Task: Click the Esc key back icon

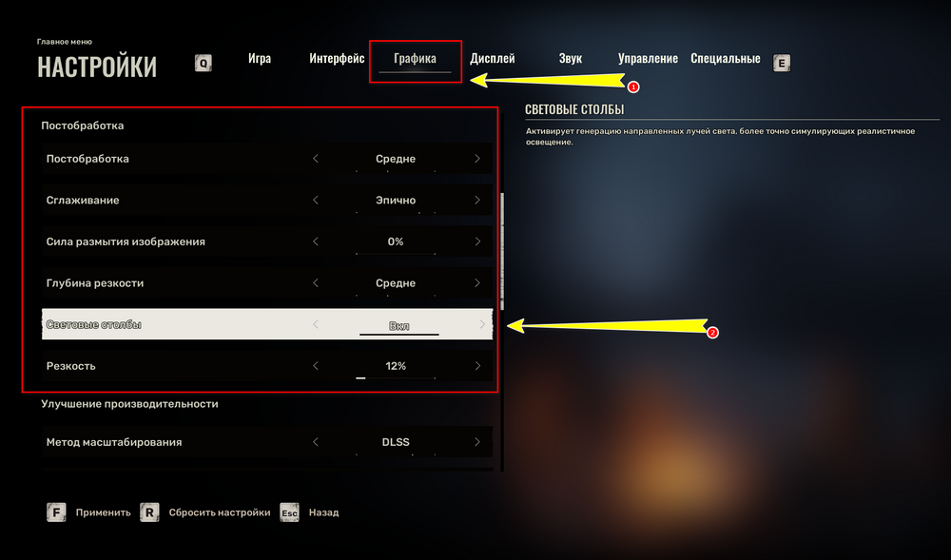Action: (x=289, y=512)
